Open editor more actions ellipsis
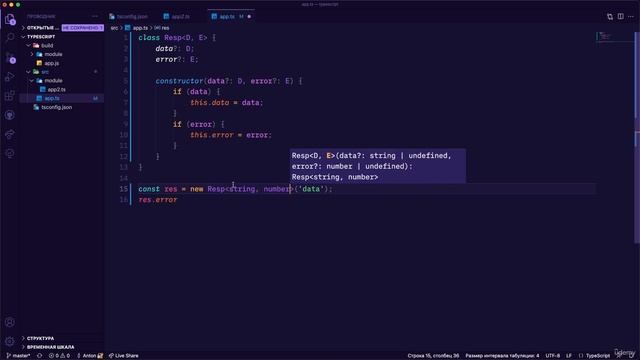640x360 pixels. [x=631, y=16]
